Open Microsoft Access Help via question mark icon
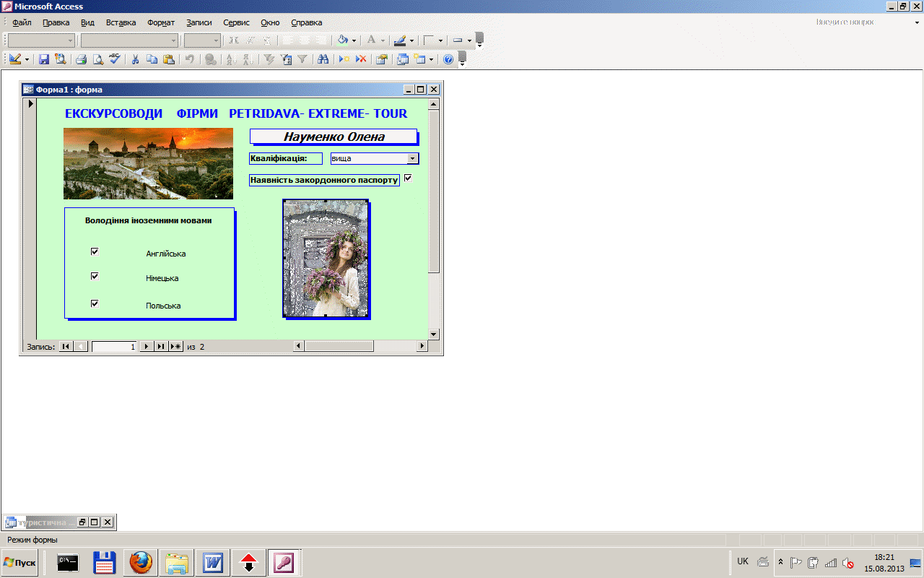Image resolution: width=924 pixels, height=578 pixels. [448, 60]
